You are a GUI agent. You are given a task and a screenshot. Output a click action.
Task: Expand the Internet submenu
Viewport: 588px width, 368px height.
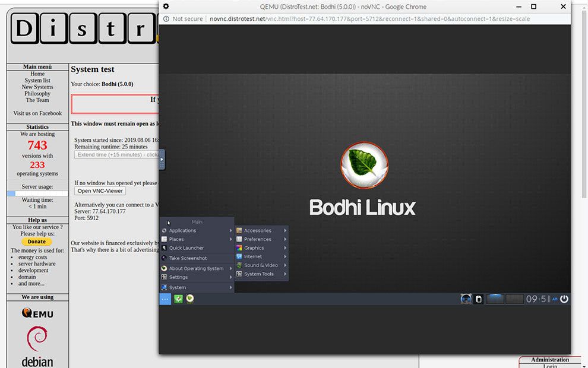pos(262,256)
